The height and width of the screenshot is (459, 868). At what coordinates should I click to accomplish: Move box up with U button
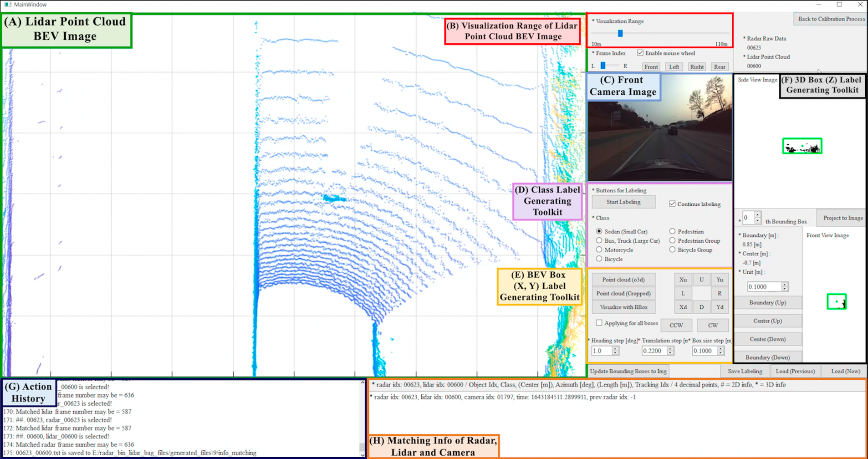pos(701,280)
